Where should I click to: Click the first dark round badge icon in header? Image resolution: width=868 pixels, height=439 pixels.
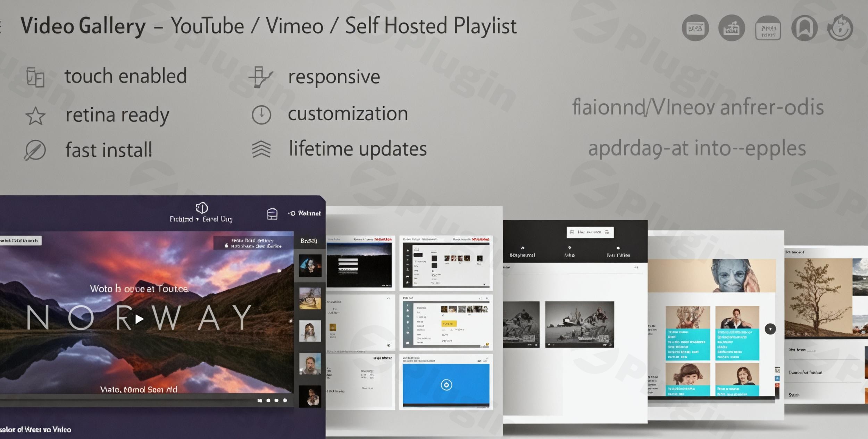point(695,28)
